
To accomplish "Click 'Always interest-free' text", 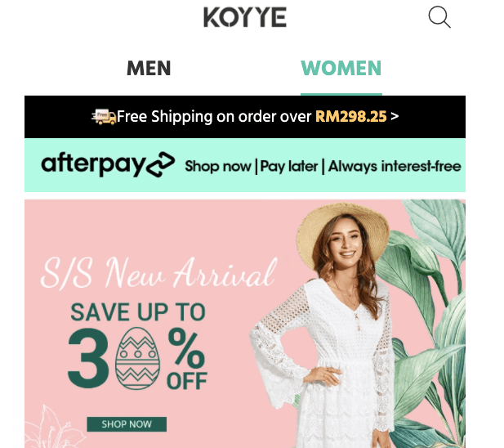I will pyautogui.click(x=395, y=166).
